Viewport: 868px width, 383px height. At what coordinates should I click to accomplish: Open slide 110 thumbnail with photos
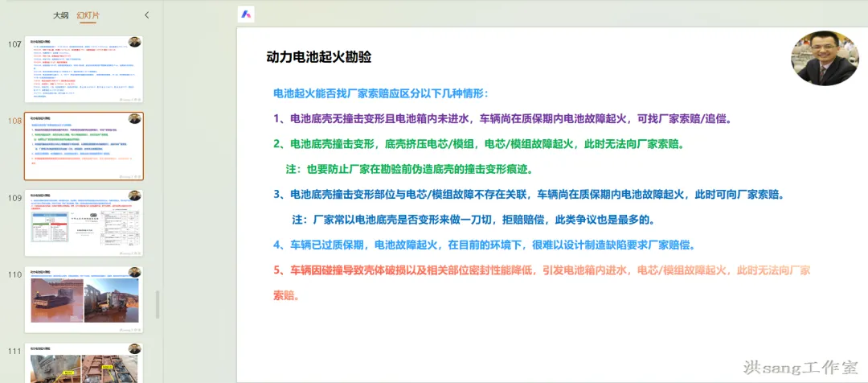pyautogui.click(x=84, y=300)
